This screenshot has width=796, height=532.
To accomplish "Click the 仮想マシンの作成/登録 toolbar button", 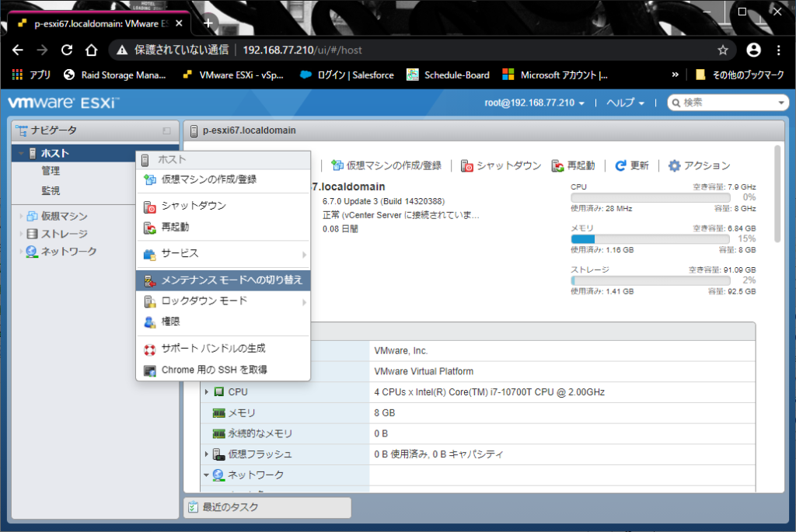I will (x=386, y=165).
